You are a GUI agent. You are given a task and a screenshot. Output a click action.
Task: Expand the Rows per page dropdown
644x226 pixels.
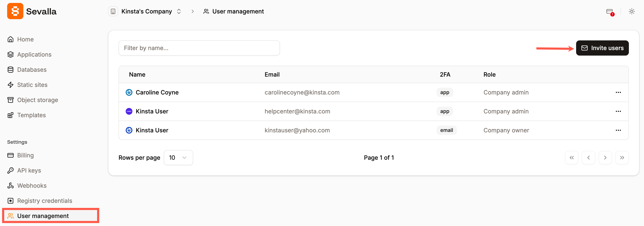coord(178,157)
